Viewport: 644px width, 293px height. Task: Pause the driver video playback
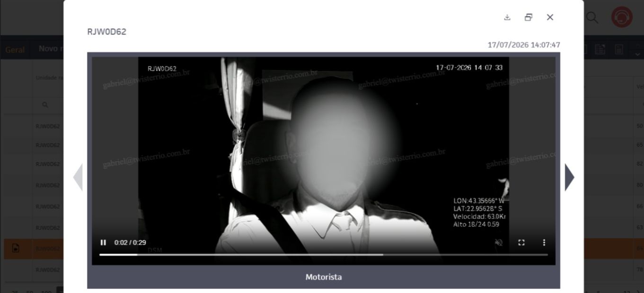coord(103,242)
